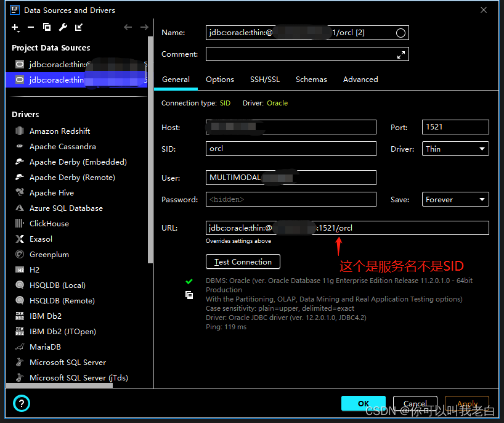Image resolution: width=504 pixels, height=423 pixels.
Task: Expand the Comment field editor
Action: pos(401,55)
